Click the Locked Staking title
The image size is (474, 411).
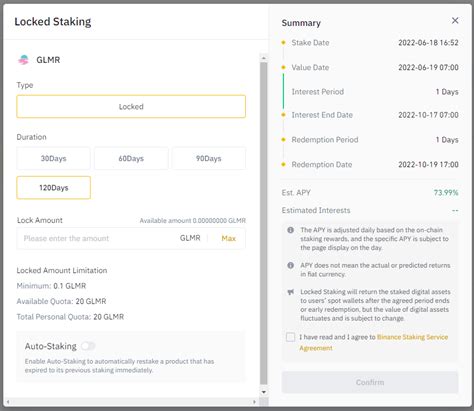tap(53, 22)
